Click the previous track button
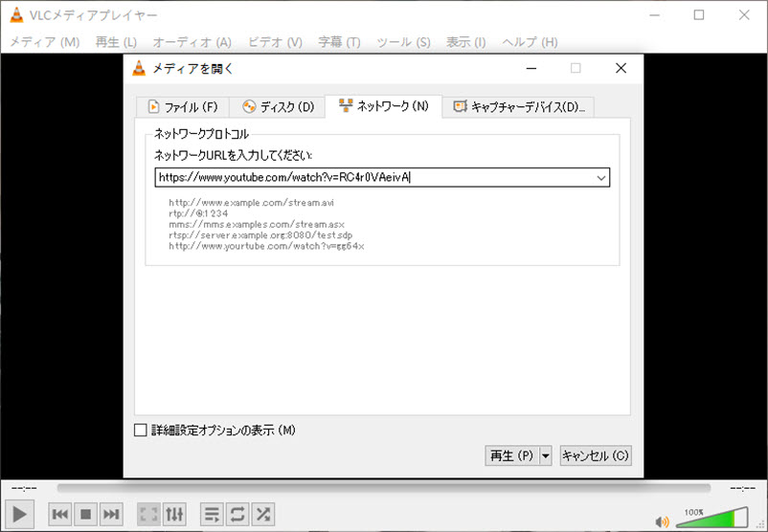 coord(60,514)
